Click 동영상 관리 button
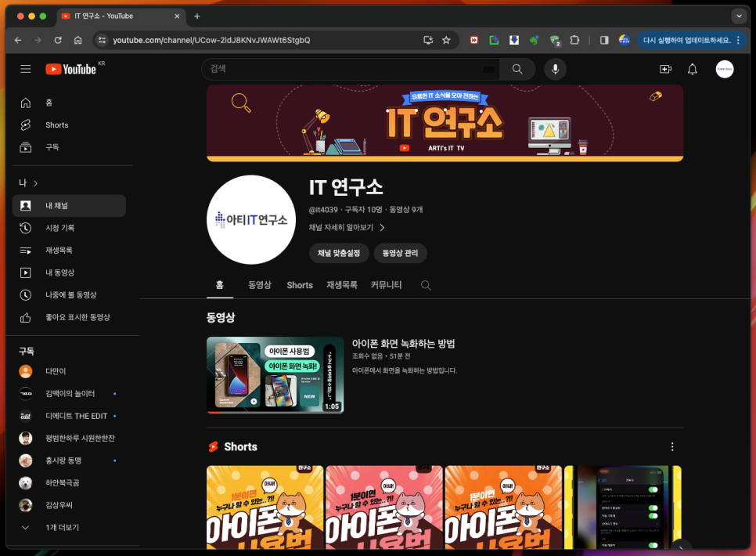Image resolution: width=756 pixels, height=556 pixels. pyautogui.click(x=400, y=253)
